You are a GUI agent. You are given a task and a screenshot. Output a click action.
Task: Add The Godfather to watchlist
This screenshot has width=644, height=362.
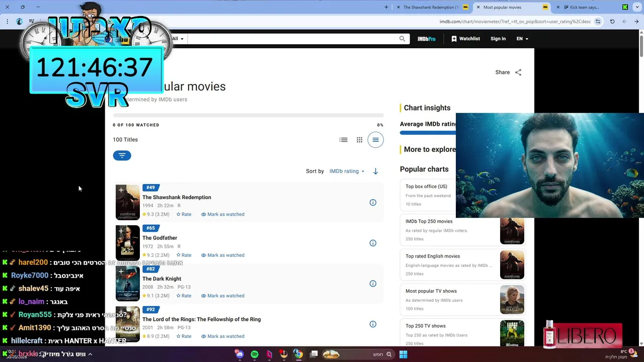click(x=121, y=231)
